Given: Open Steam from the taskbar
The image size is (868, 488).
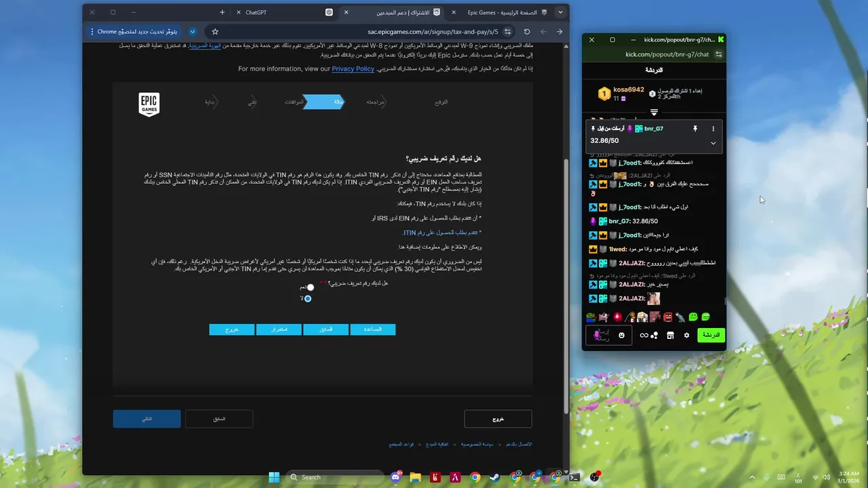Looking at the screenshot, I should click(x=495, y=477).
